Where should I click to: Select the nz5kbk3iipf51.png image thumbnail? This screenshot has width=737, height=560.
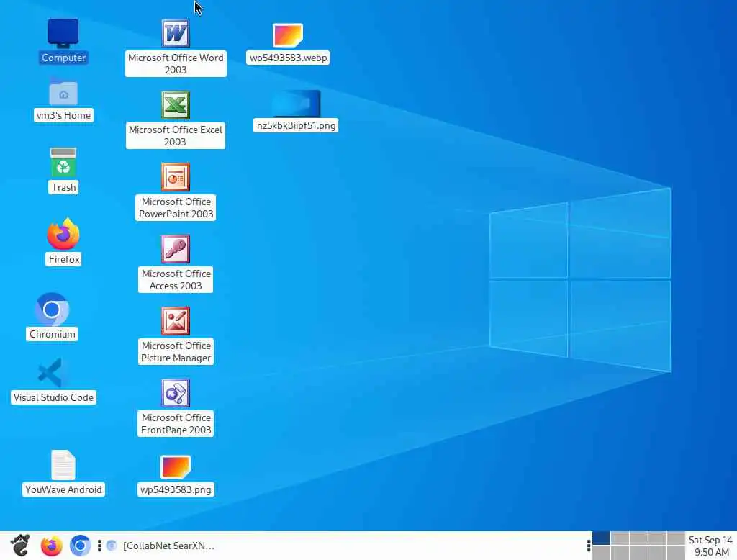(296, 104)
